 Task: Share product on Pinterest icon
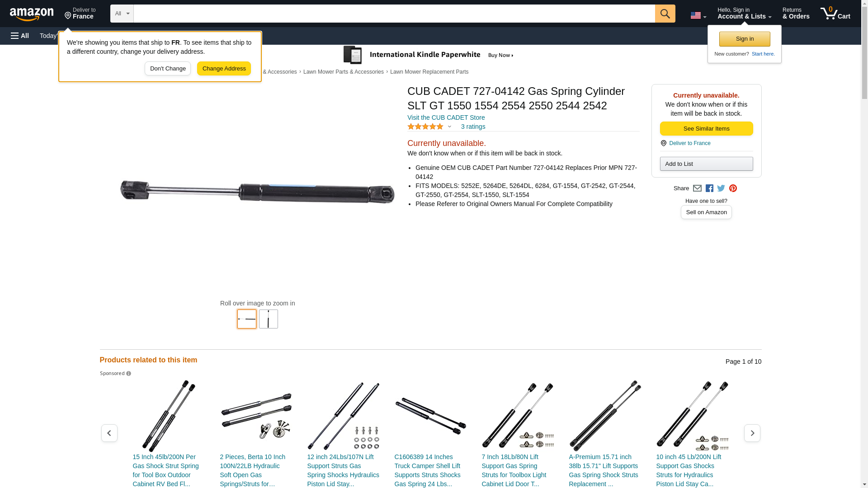pos(733,188)
